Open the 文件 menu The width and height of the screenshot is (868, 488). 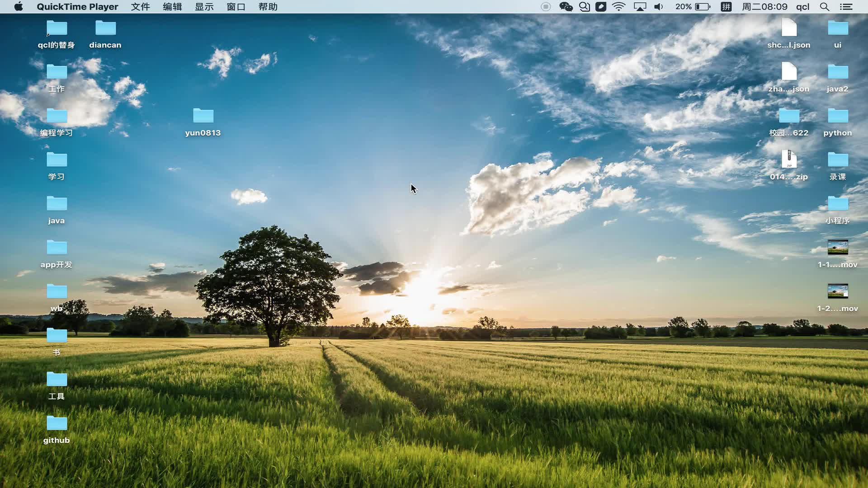pos(140,7)
